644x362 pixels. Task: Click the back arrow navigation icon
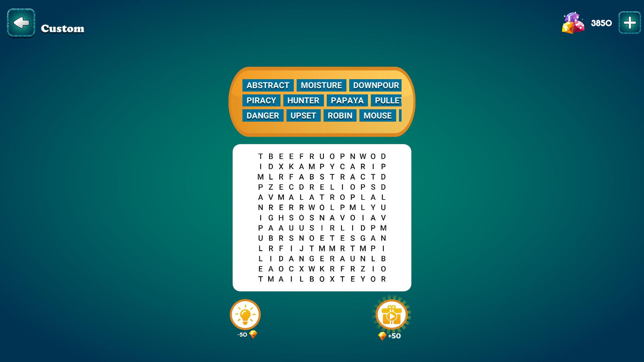[21, 22]
